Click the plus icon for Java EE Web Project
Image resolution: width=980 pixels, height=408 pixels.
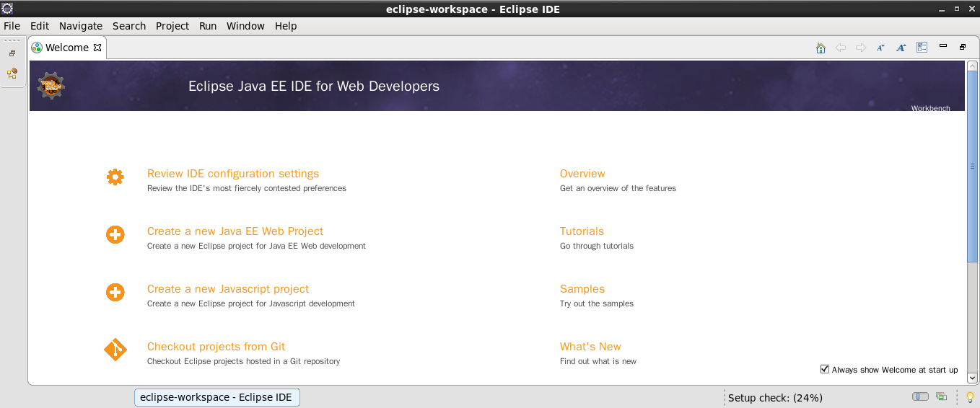click(115, 234)
